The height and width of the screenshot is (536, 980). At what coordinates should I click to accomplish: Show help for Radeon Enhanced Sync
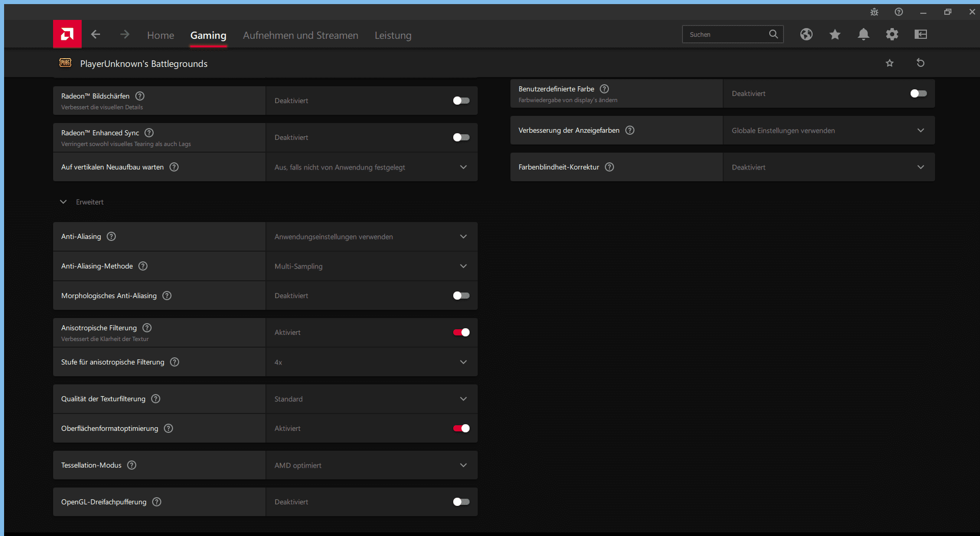149,133
